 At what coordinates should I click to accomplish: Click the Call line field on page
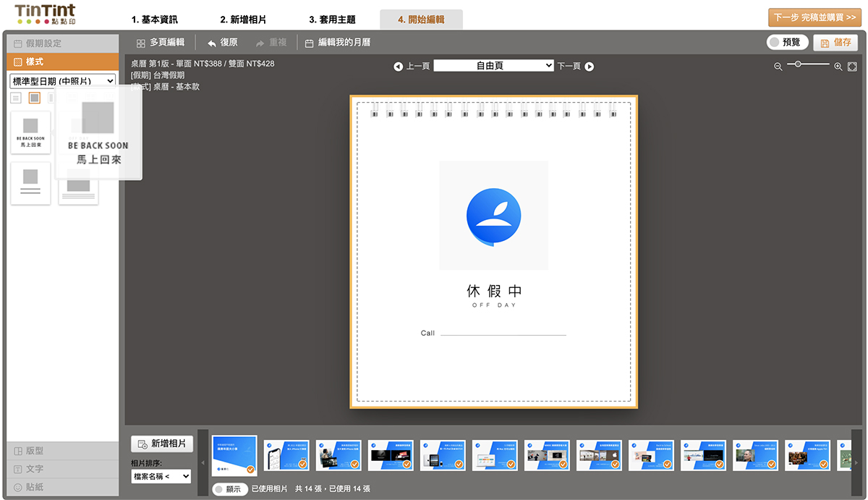coord(494,334)
